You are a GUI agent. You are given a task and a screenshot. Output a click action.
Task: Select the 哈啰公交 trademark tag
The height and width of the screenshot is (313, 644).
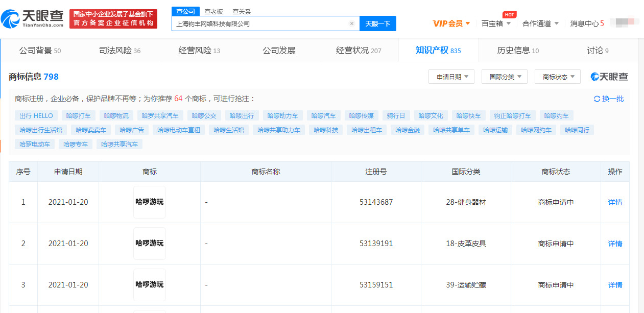point(204,115)
